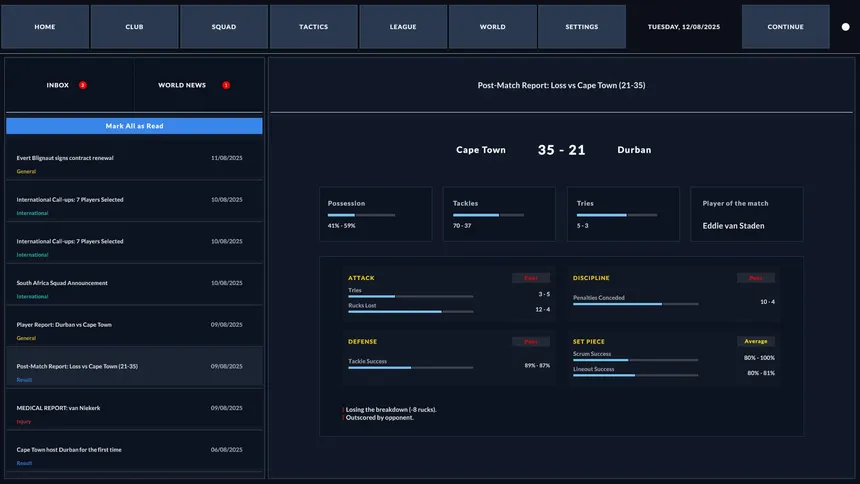Click the 35 - 21 scoreline
The image size is (860, 484).
561,150
